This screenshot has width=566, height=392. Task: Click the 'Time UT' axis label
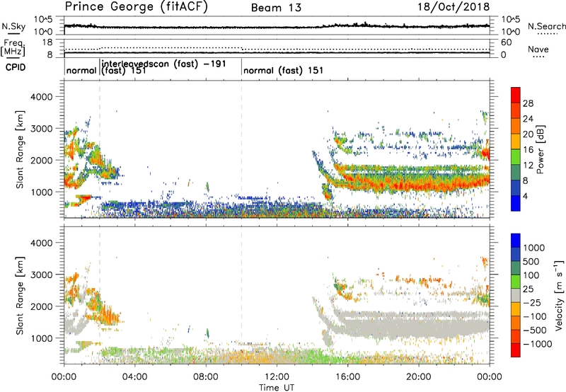(x=277, y=388)
